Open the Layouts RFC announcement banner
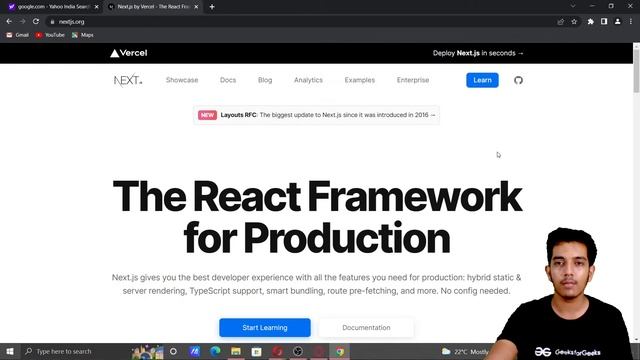This screenshot has height=360, width=640. point(316,115)
